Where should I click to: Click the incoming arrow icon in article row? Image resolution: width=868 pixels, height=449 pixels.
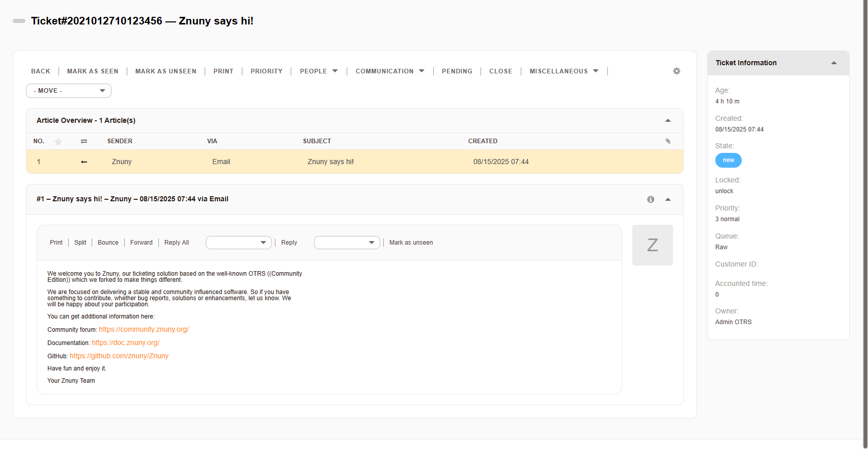point(84,162)
